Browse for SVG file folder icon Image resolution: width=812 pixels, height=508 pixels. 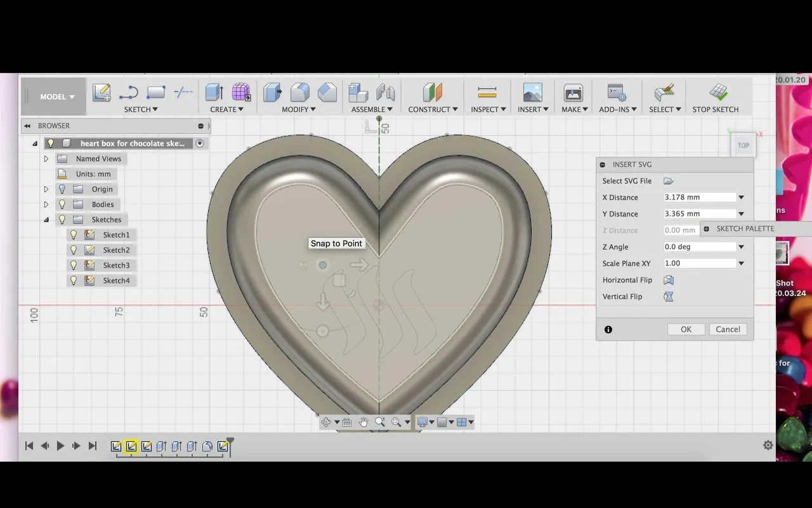668,181
